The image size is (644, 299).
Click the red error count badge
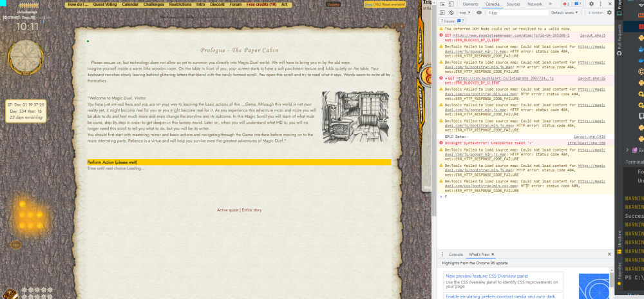(565, 4)
